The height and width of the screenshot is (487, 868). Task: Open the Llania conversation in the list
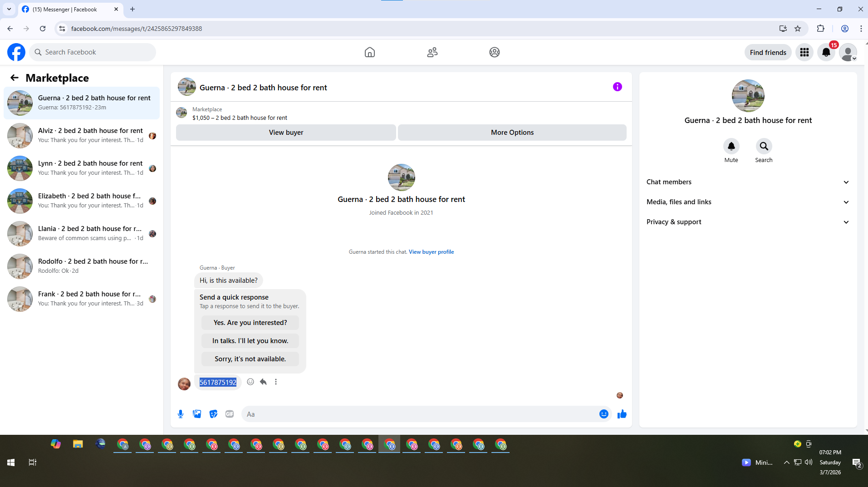pos(82,234)
